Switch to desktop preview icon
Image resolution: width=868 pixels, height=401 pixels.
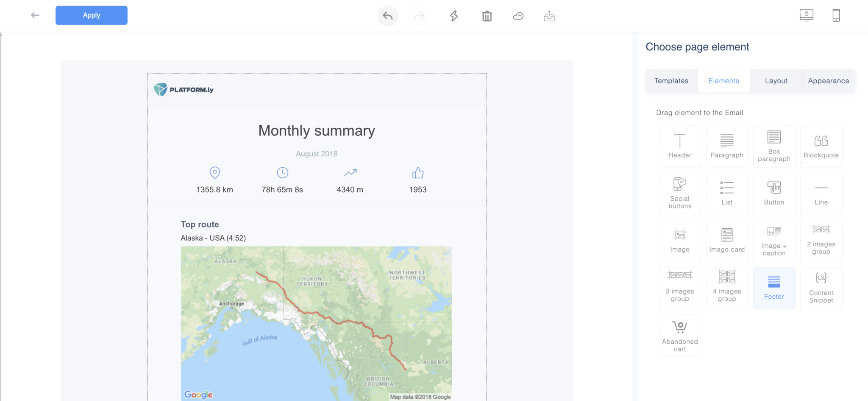click(807, 15)
